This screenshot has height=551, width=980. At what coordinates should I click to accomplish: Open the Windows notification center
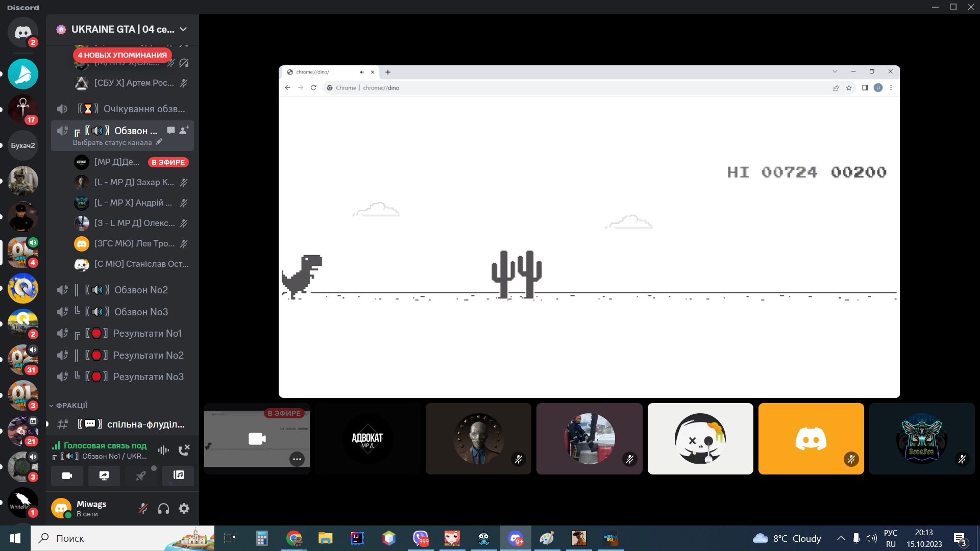[x=960, y=538]
